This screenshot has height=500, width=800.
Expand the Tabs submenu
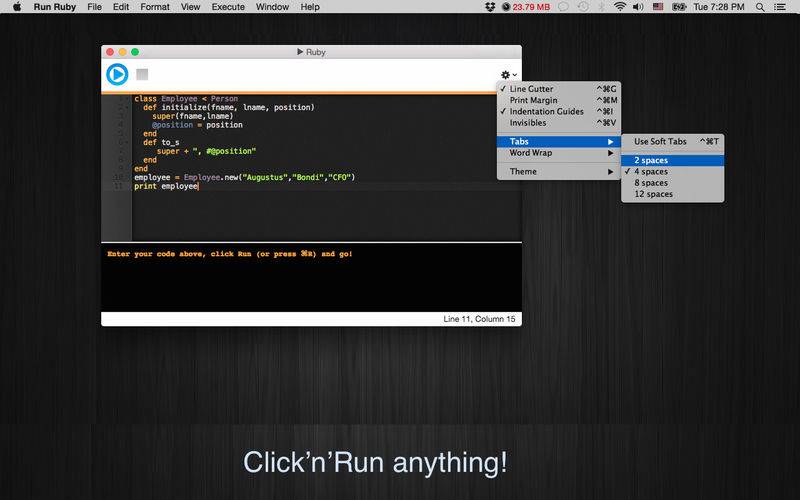(x=559, y=141)
